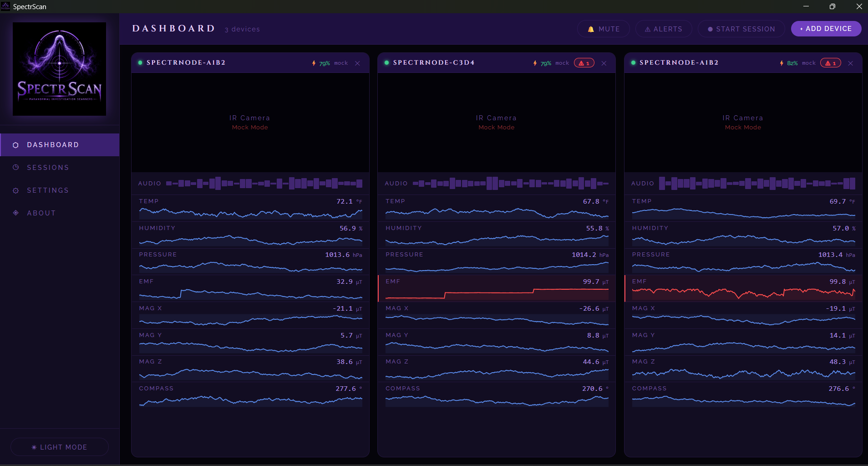The image size is (868, 466).
Task: Click the audio level meter of first device
Action: [x=264, y=184]
